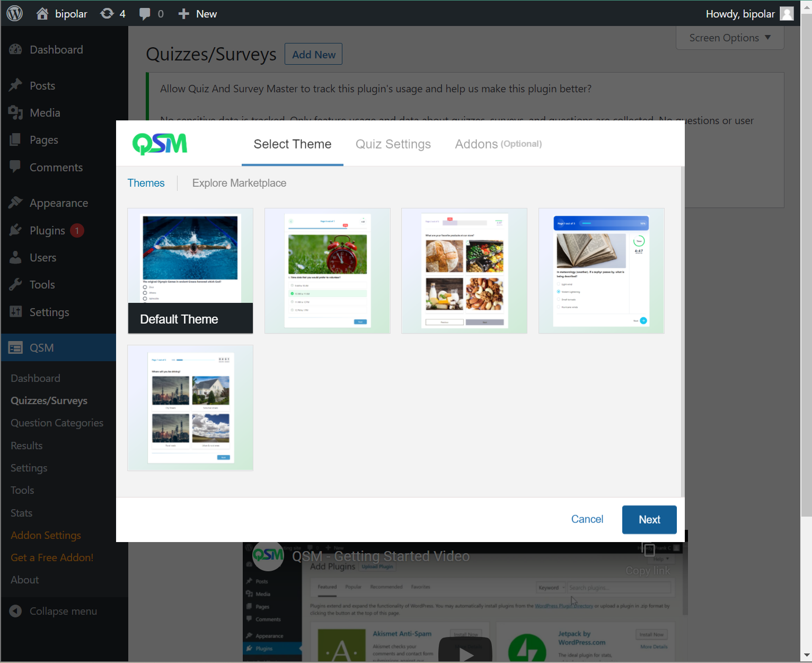Click the QSM menu icon in sidebar
This screenshot has width=812, height=663.
click(x=16, y=347)
